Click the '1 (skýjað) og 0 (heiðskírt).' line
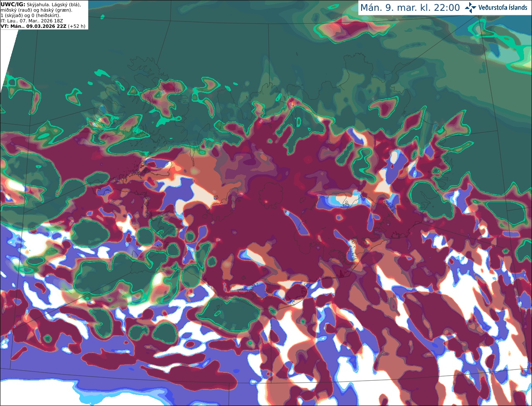The image size is (532, 406). click(30, 15)
